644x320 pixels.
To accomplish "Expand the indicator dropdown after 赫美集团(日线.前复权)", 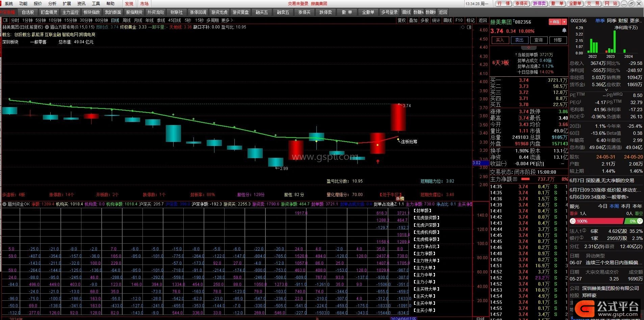I will pyautogui.click(x=47, y=27).
